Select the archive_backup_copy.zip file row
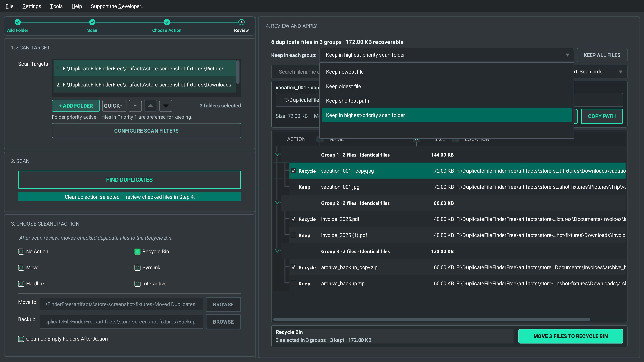This screenshot has width=644, height=362. point(457,267)
